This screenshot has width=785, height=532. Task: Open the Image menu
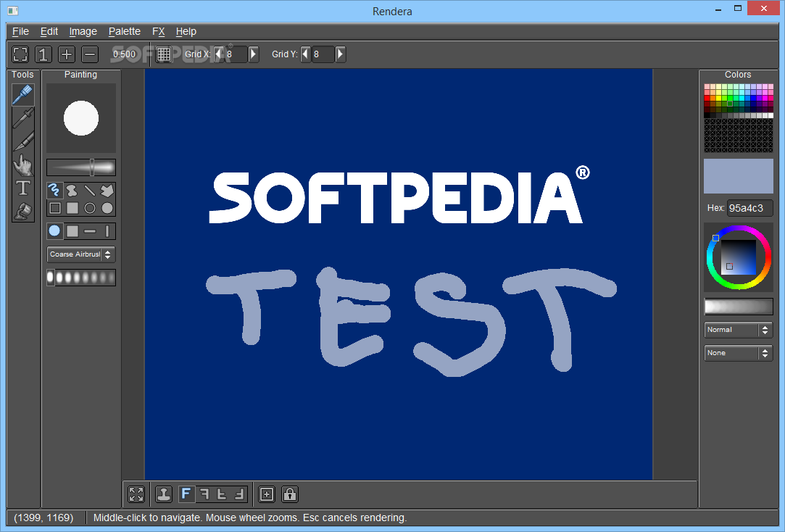[83, 32]
